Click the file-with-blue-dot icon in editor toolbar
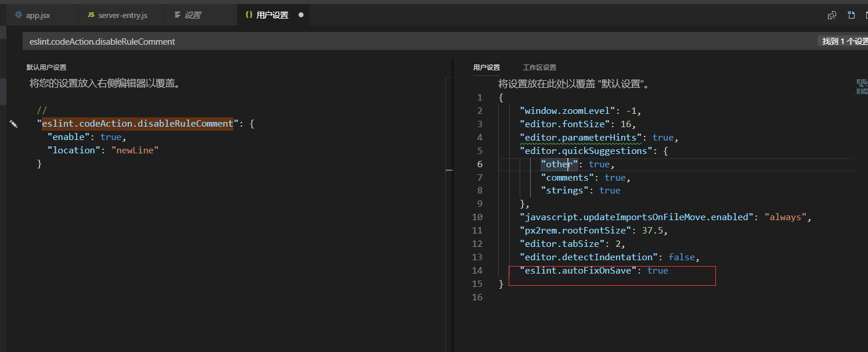Screen dimensions: 868x352 coord(851,16)
